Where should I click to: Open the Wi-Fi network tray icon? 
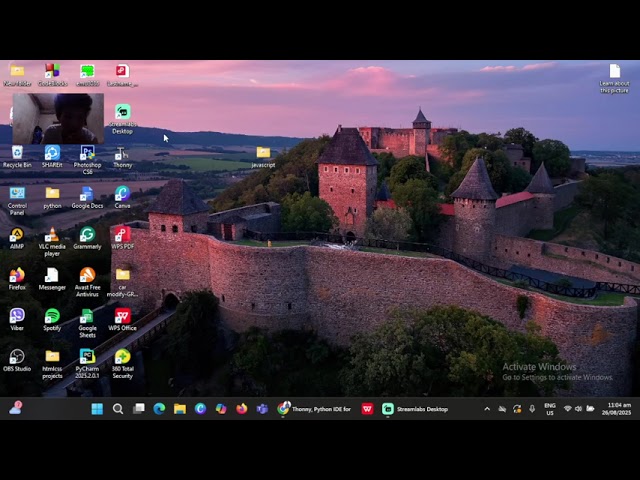click(x=567, y=409)
